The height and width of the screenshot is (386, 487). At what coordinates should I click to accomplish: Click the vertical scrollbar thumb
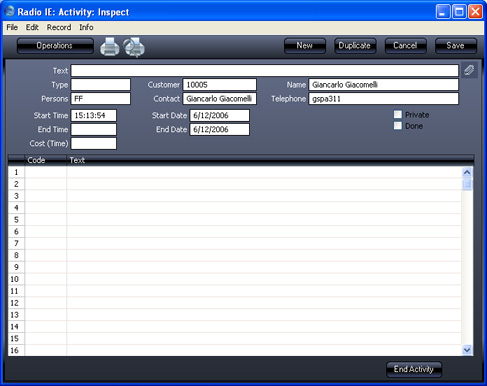click(467, 184)
